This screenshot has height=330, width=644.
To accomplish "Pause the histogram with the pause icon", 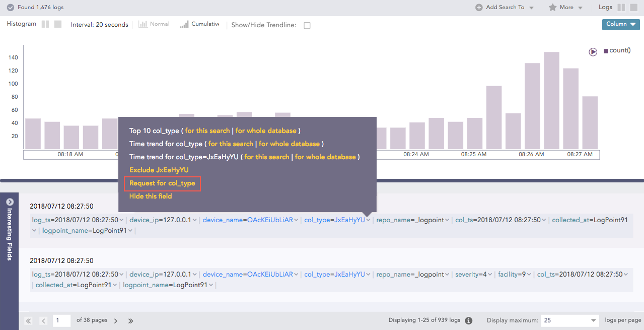I will tap(45, 24).
